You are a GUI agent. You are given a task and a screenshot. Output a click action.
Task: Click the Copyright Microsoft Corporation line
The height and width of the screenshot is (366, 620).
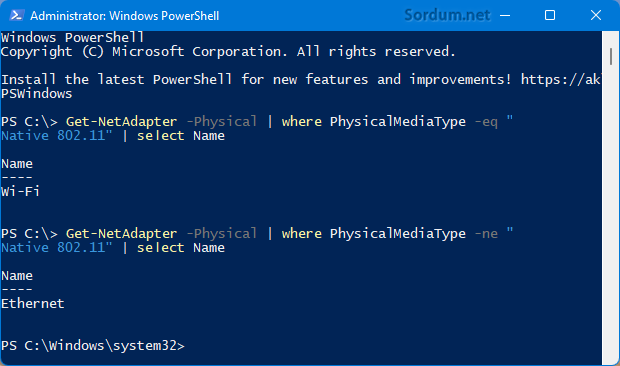[228, 51]
